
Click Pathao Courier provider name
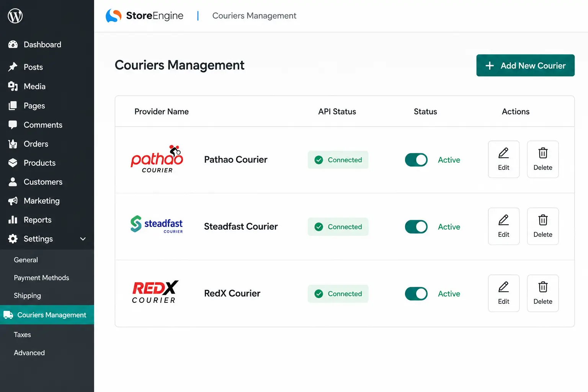click(x=236, y=160)
